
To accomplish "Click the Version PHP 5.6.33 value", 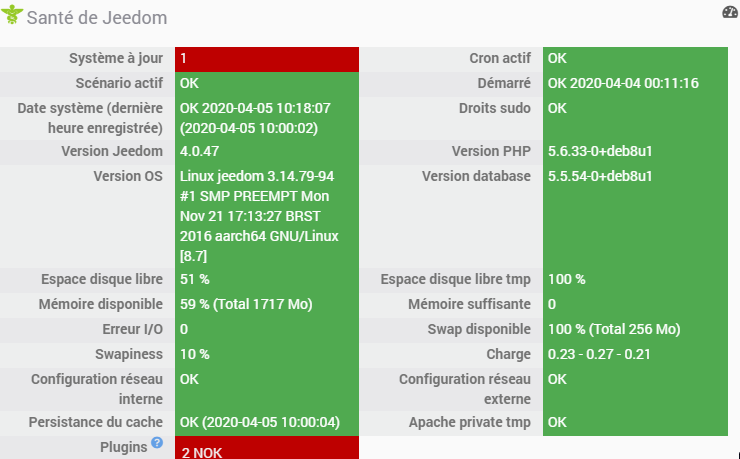I will (x=599, y=151).
